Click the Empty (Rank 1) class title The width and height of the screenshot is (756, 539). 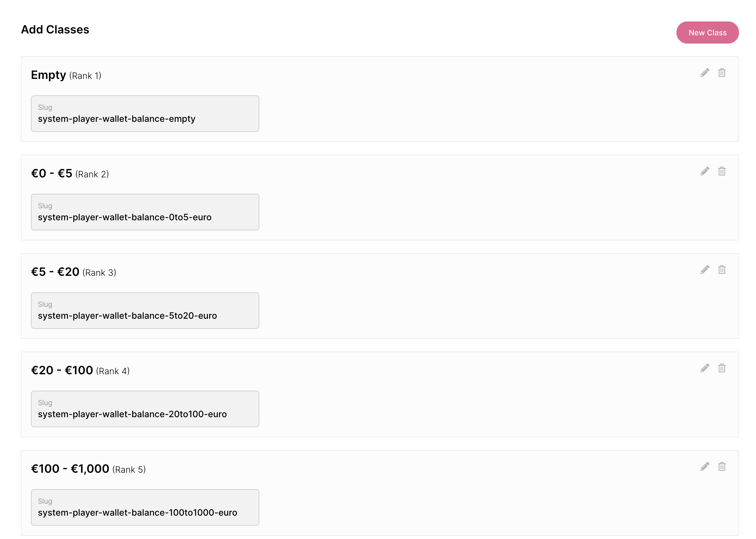[x=66, y=75]
